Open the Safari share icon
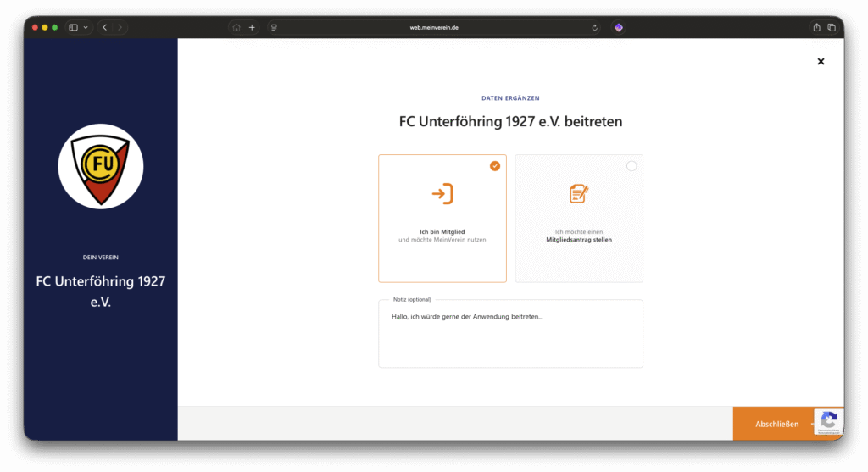Viewport: 868px width, 472px height. pyautogui.click(x=816, y=27)
